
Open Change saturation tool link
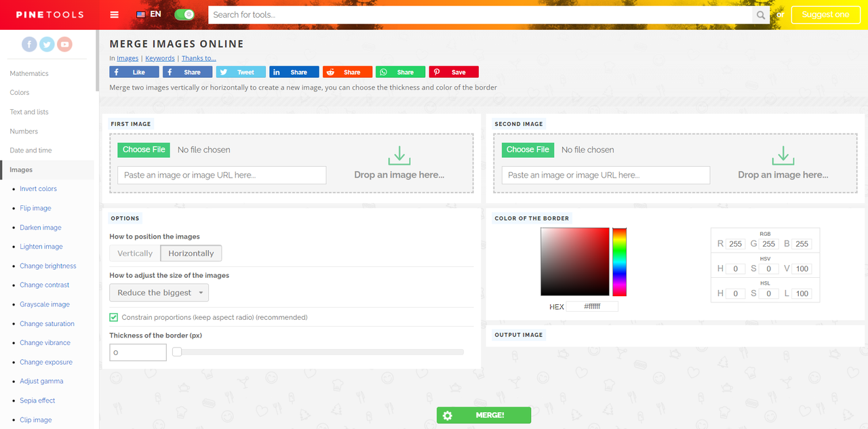coord(47,324)
